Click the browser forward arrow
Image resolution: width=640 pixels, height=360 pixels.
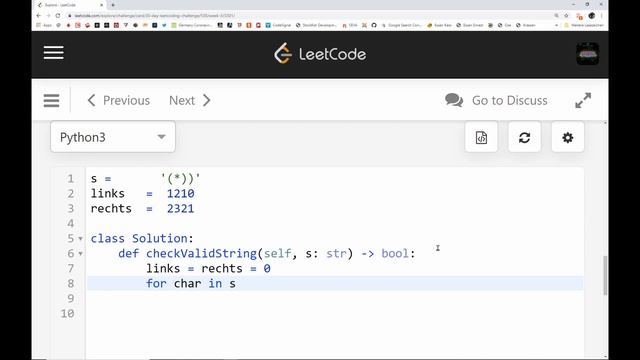point(48,16)
